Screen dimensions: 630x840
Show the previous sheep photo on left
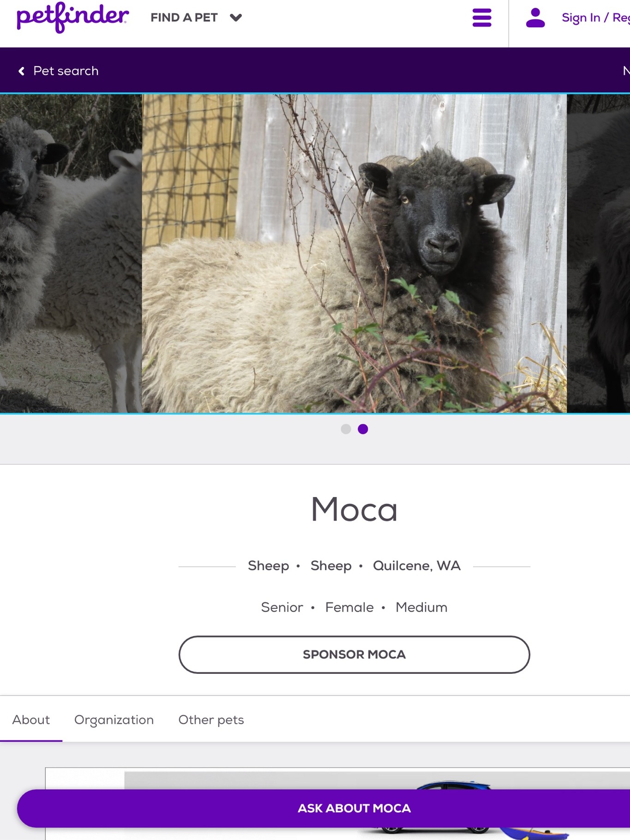tap(71, 253)
